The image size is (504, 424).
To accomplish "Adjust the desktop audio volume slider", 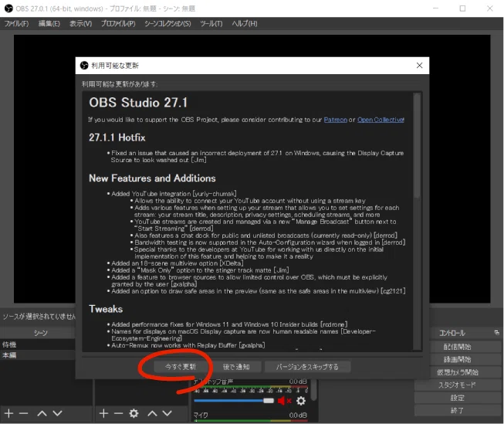I will pyautogui.click(x=234, y=401).
